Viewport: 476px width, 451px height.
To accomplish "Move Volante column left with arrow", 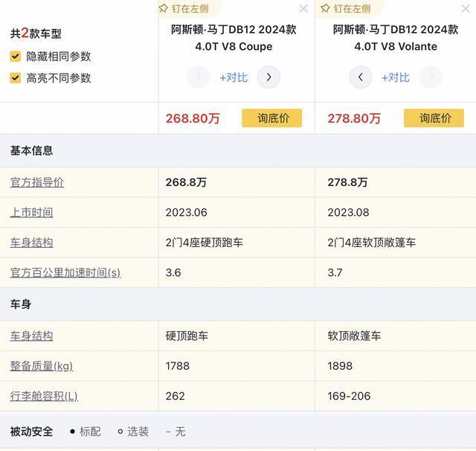I will [x=361, y=77].
